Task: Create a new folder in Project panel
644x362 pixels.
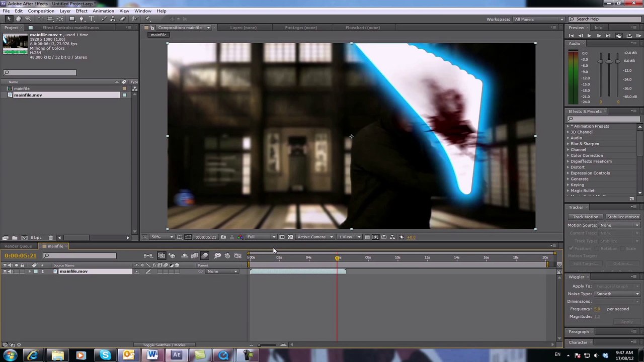Action: point(15,238)
